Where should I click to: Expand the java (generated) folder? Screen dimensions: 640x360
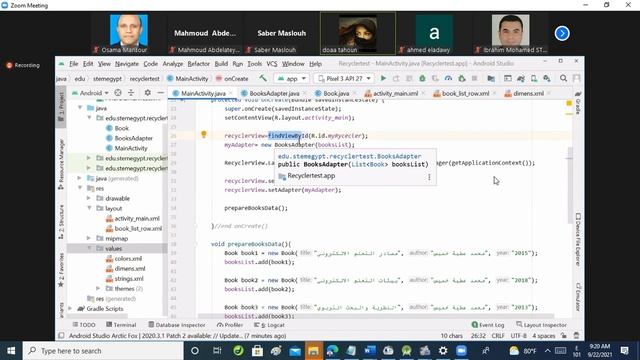(80, 178)
